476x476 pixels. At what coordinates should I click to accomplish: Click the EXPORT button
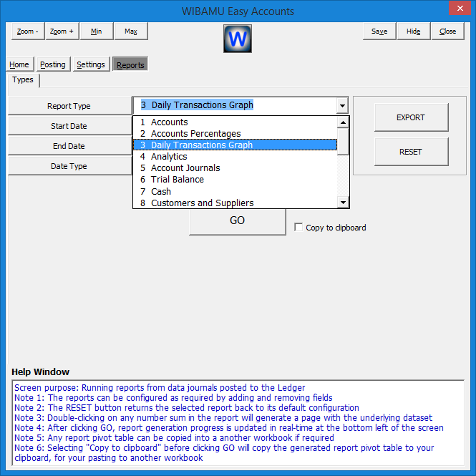click(x=411, y=117)
